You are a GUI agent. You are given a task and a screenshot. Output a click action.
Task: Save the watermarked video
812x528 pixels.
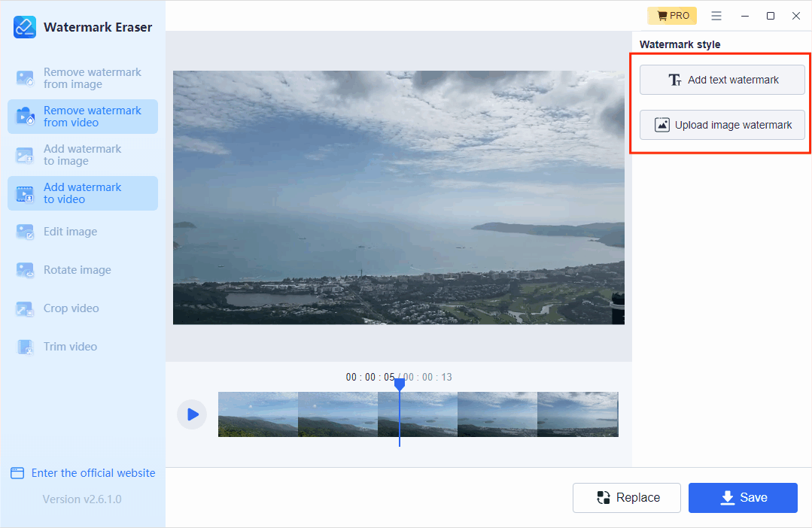coord(743,498)
